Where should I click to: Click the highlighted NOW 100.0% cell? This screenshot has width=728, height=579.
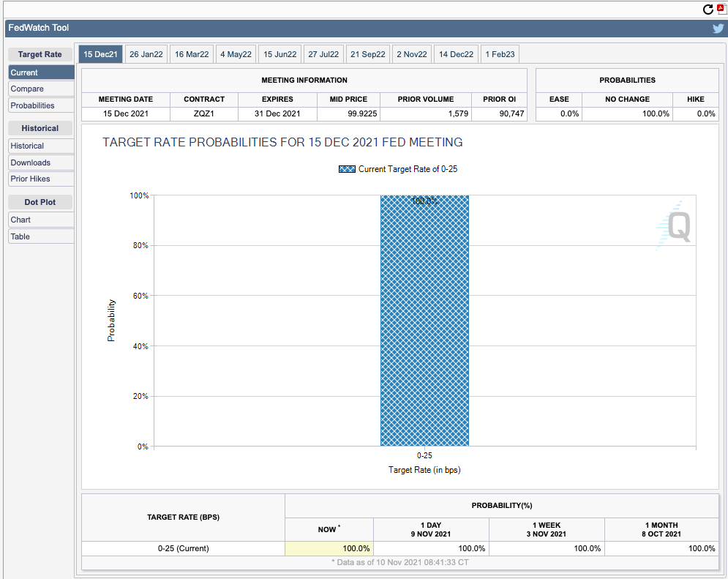coord(329,548)
